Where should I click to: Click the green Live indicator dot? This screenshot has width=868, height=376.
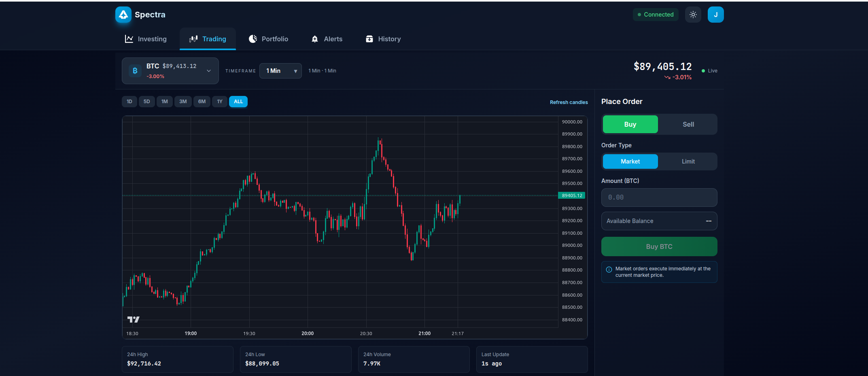click(703, 71)
